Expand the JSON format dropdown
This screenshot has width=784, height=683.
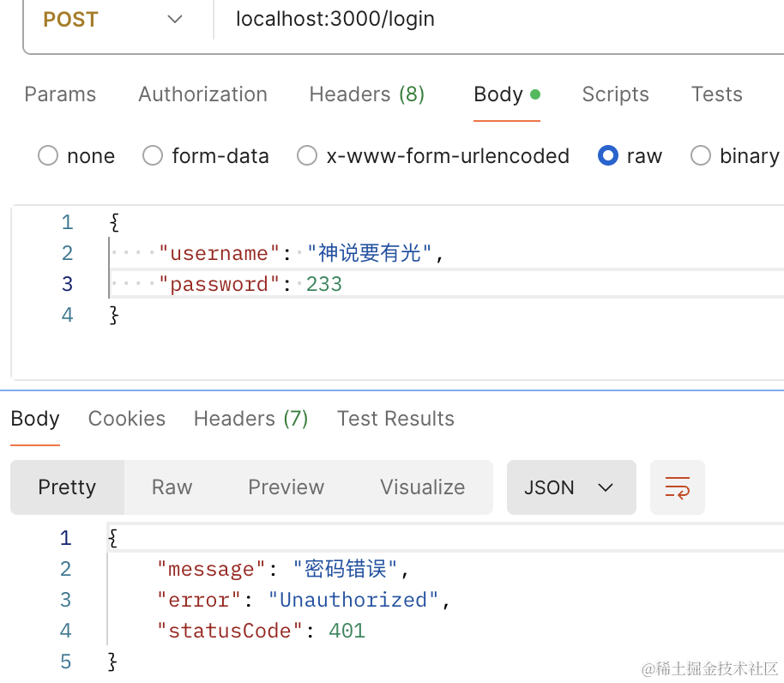pyautogui.click(x=570, y=487)
